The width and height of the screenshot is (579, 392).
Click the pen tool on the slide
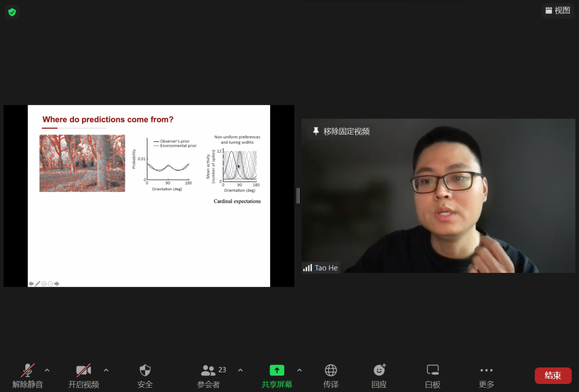(x=38, y=284)
